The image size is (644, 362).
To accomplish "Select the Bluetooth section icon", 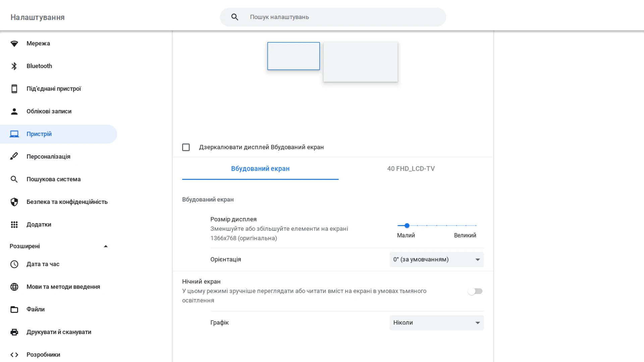I will 14,66.
